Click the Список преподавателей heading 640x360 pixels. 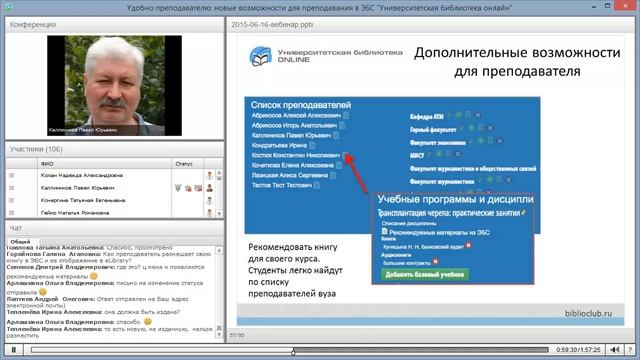[x=301, y=105]
